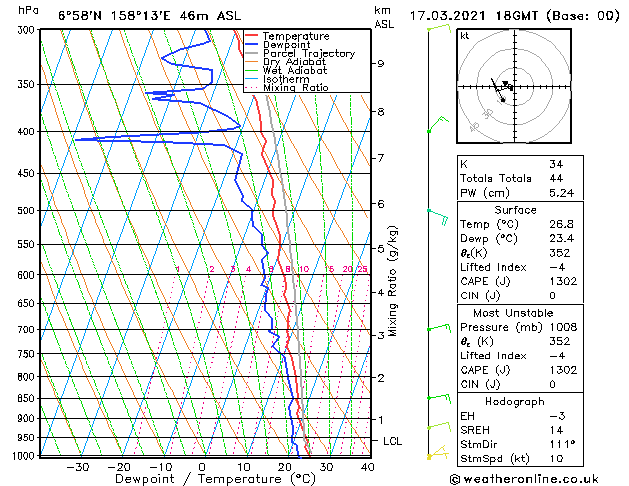The height and width of the screenshot is (486, 629).
Task: Click the wind barb near 700 hPa
Action: pos(437,328)
